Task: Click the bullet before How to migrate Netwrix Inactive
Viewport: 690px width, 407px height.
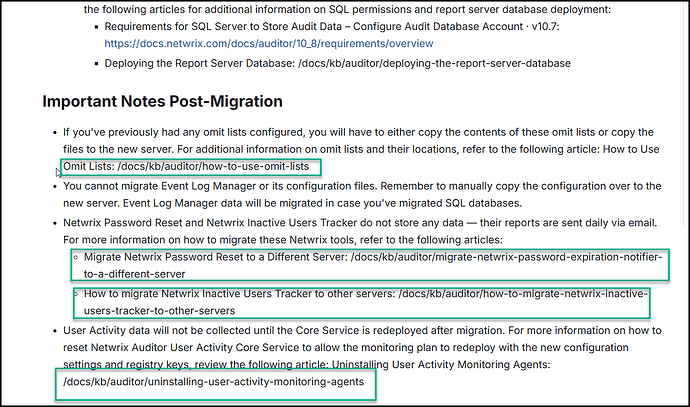Action: click(75, 294)
